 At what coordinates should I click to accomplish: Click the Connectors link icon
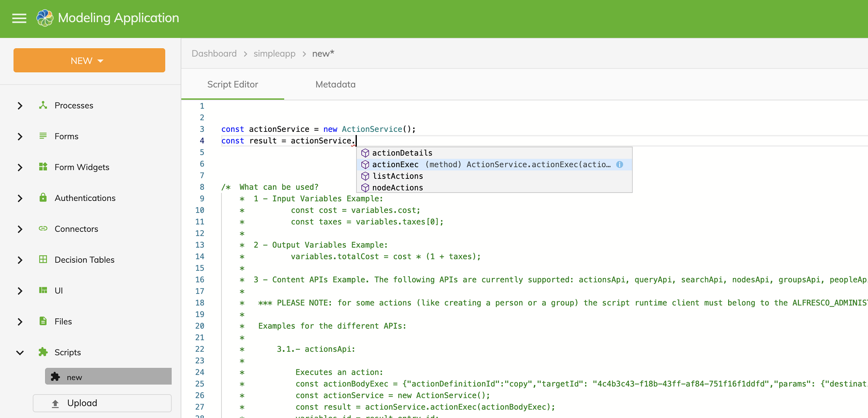(x=43, y=229)
